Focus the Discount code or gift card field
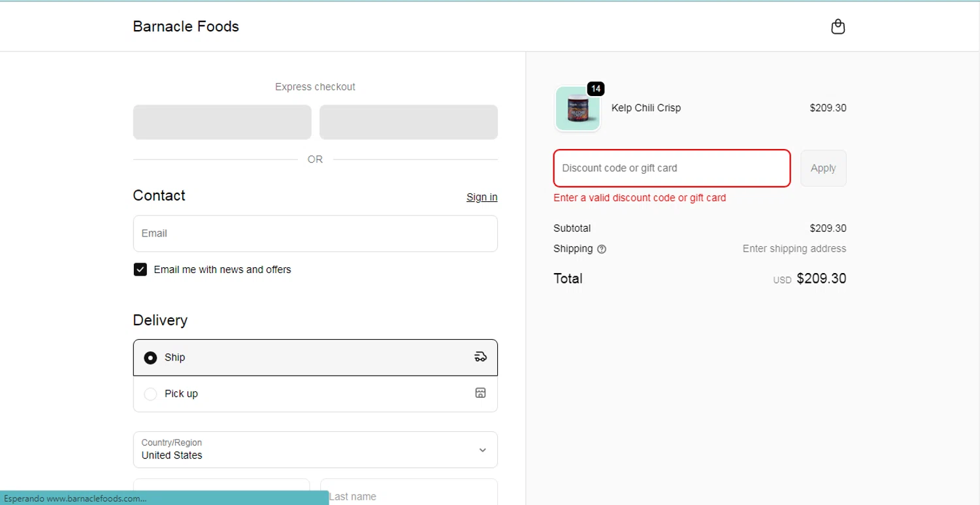Viewport: 980px width, 505px height. pyautogui.click(x=672, y=168)
